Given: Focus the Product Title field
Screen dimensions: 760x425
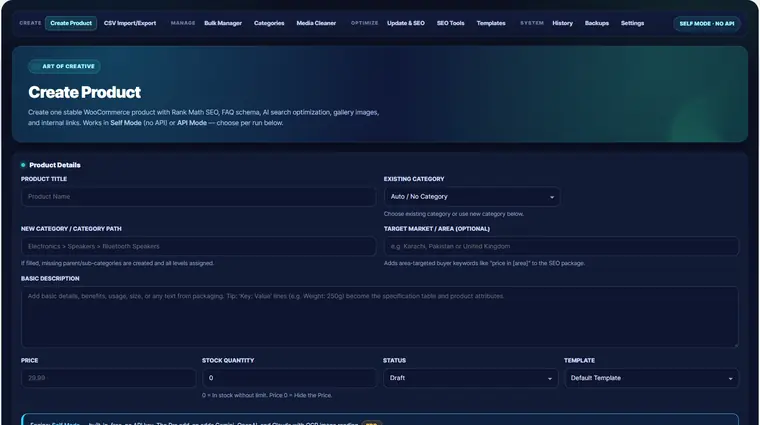Looking at the screenshot, I should (198, 197).
